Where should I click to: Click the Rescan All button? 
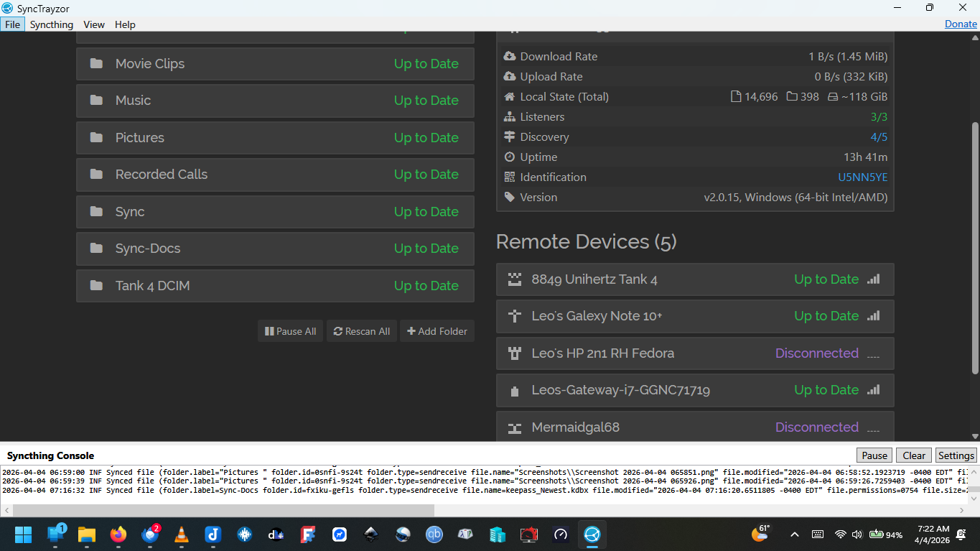362,331
